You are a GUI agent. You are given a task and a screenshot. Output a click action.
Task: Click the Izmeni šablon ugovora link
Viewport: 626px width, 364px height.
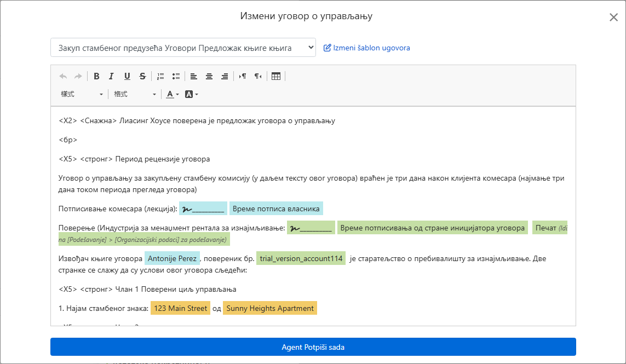(366, 48)
